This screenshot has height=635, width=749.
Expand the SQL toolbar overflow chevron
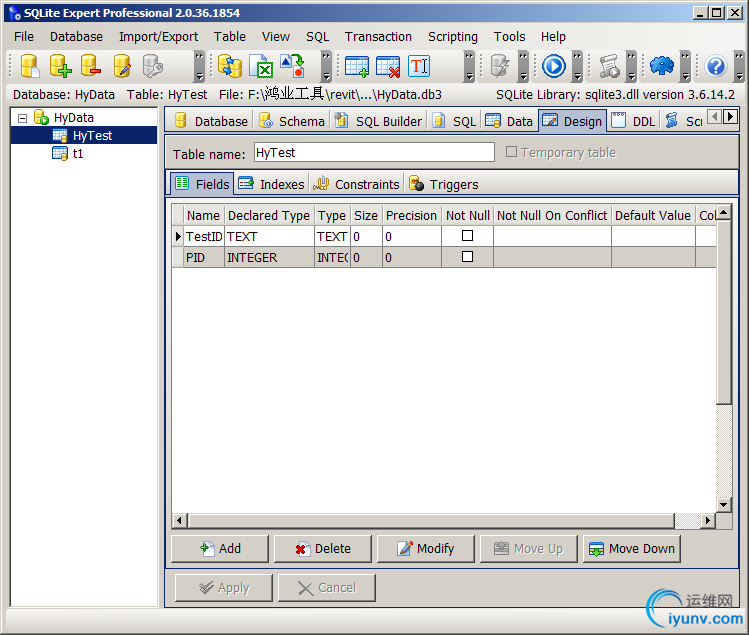pos(524,66)
